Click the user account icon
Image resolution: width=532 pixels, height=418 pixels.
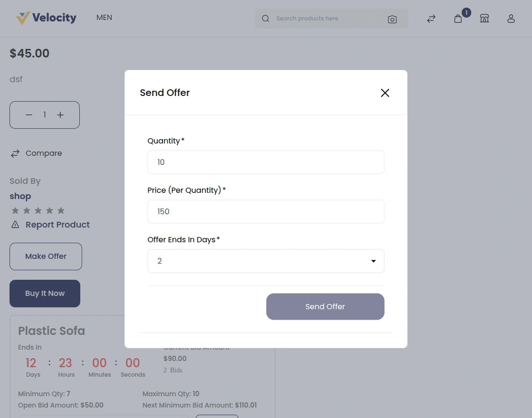pos(511,19)
